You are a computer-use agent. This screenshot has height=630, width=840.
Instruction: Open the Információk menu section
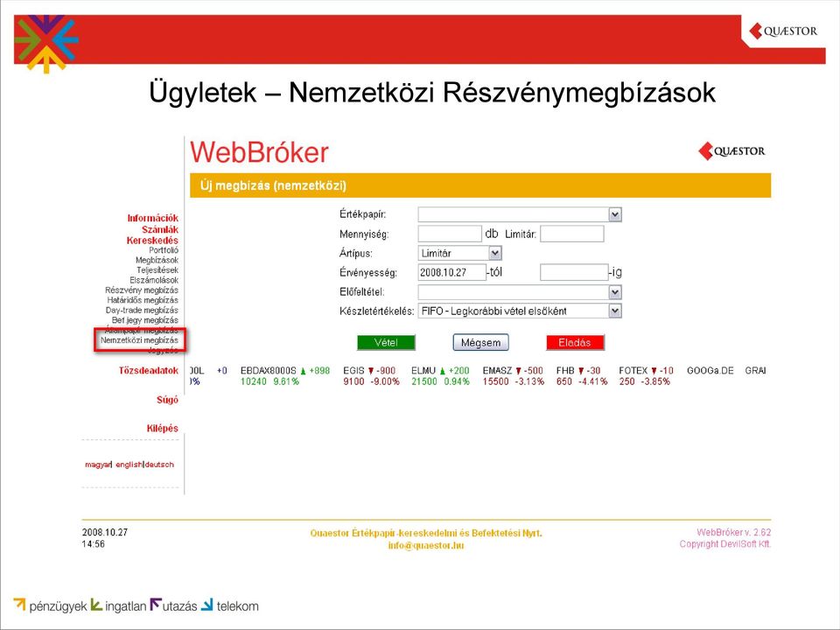pyautogui.click(x=152, y=218)
